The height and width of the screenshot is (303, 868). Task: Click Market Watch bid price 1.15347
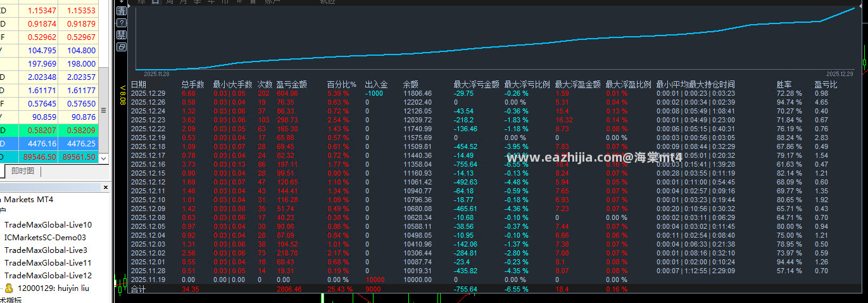(42, 11)
